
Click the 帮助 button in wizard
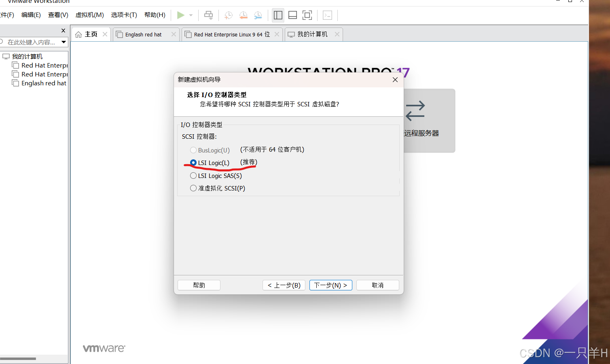(x=199, y=285)
